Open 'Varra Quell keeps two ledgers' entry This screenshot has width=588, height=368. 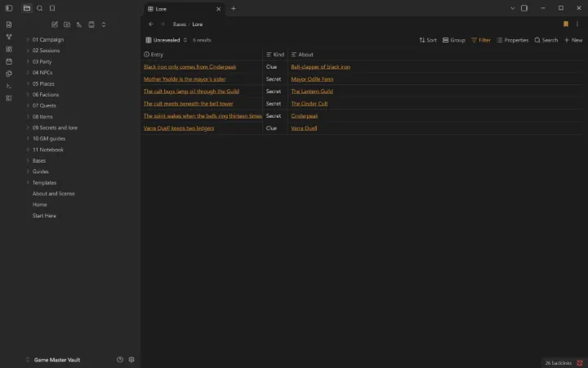coord(179,128)
